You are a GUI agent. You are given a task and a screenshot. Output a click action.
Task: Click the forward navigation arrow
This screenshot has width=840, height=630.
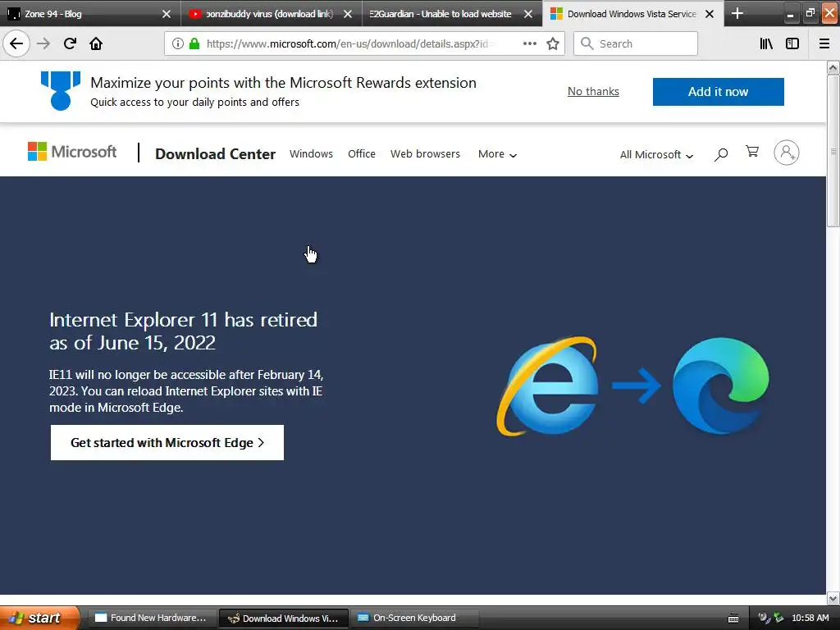tap(43, 43)
